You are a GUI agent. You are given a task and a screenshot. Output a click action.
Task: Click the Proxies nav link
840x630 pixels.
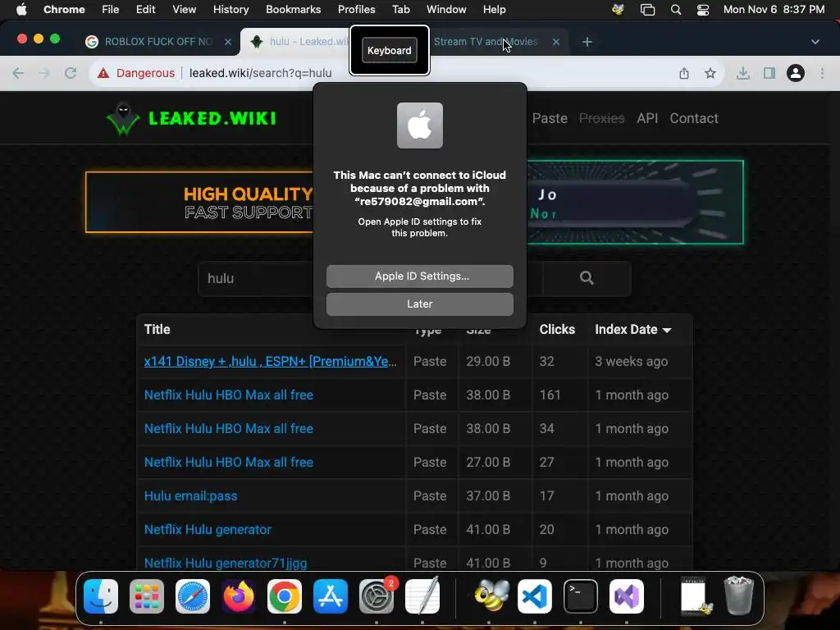pos(601,118)
